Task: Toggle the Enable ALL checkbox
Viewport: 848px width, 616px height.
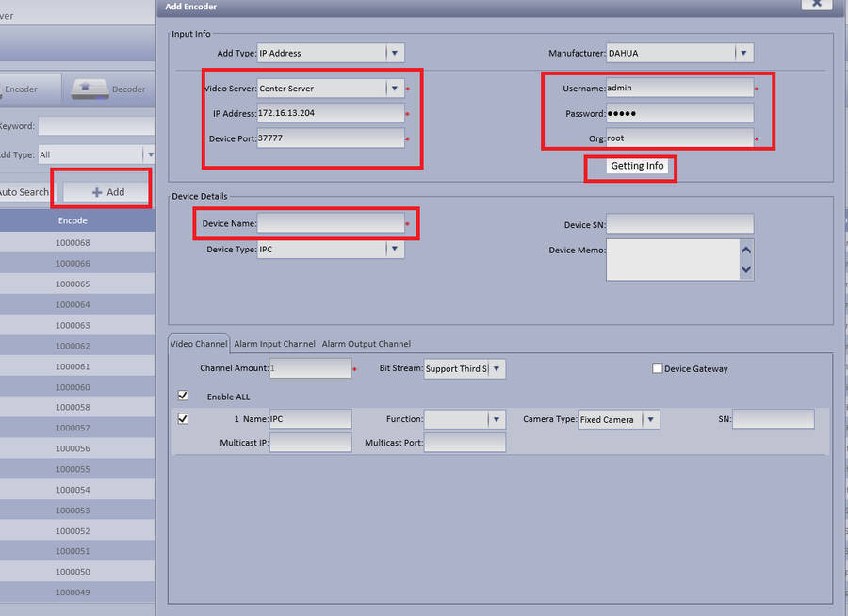Action: coord(184,396)
